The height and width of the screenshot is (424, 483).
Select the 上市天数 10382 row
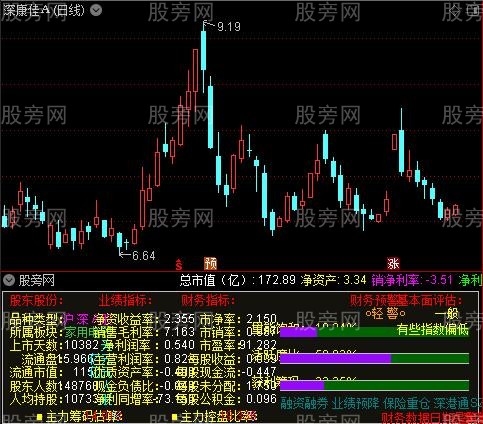54,345
